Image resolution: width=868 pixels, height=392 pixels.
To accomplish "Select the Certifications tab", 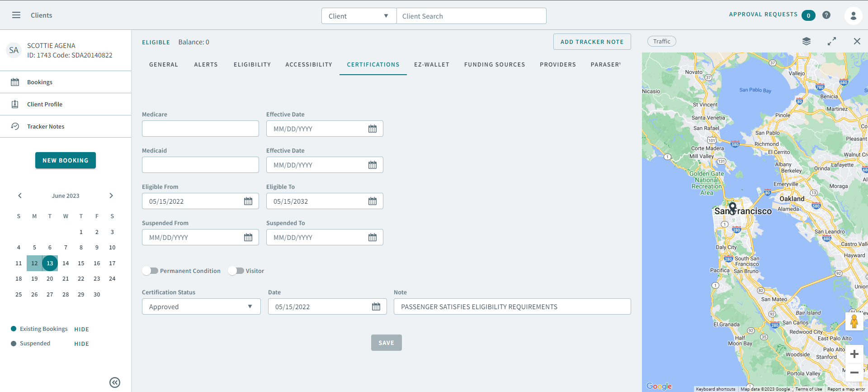I will [373, 65].
